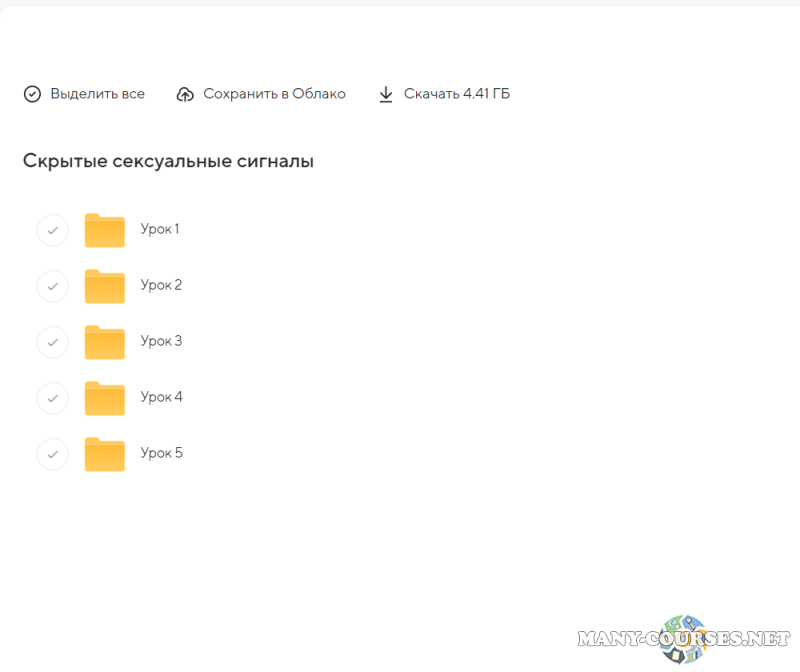This screenshot has width=800, height=672.
Task: Open the Урок 2 folder icon
Action: (104, 286)
